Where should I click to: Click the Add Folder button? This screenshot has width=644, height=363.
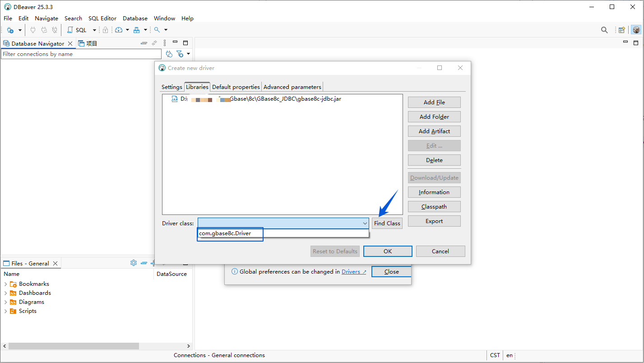tap(434, 117)
